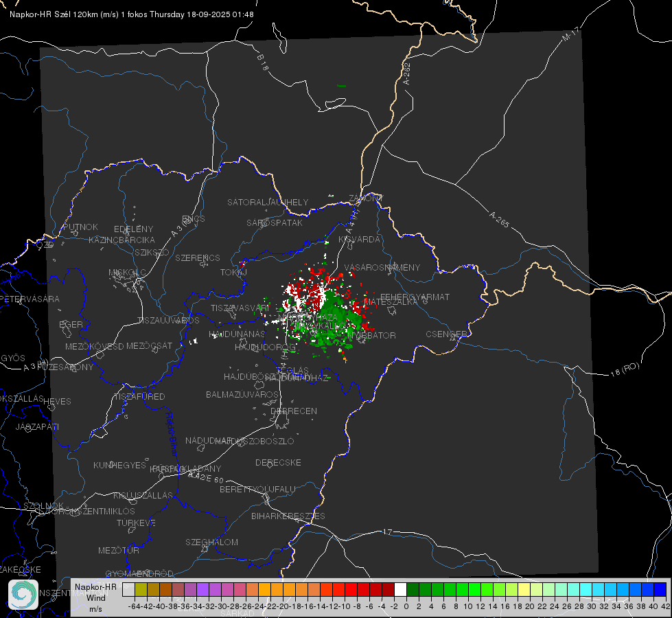672x618 pixels.
Task: Click the A-265 road label
Action: pyautogui.click(x=499, y=220)
